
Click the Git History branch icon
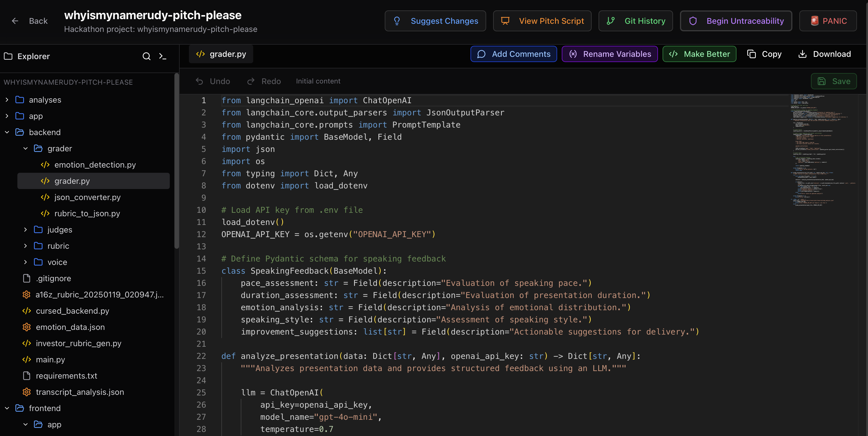pos(610,21)
